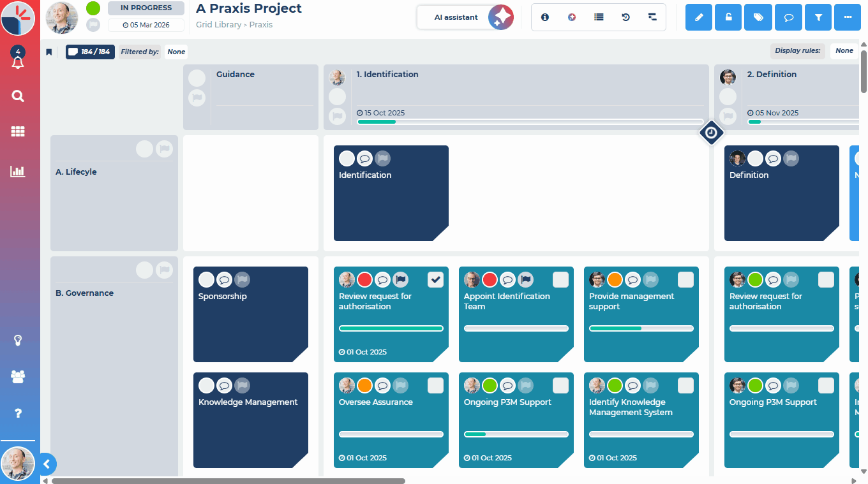The width and height of the screenshot is (868, 484).
Task: Click the blue pencil edit button
Action: click(699, 17)
